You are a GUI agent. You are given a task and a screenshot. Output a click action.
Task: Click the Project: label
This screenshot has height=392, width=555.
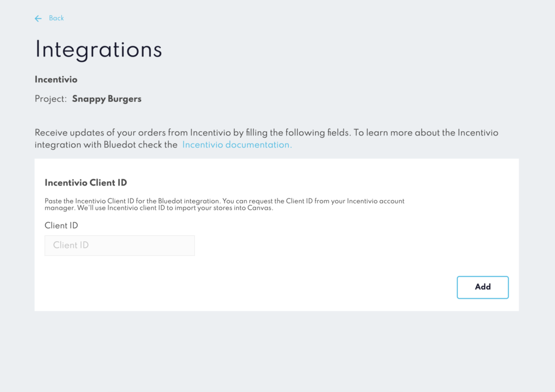(50, 99)
